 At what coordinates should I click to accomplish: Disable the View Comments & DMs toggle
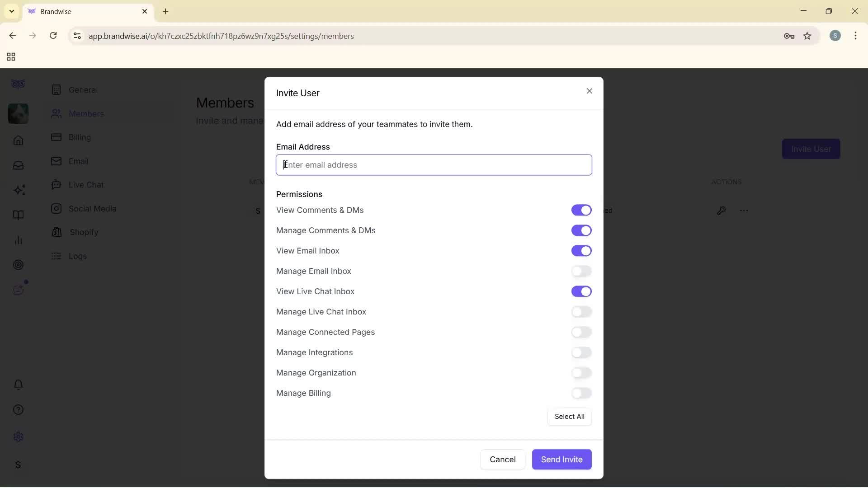tap(581, 210)
